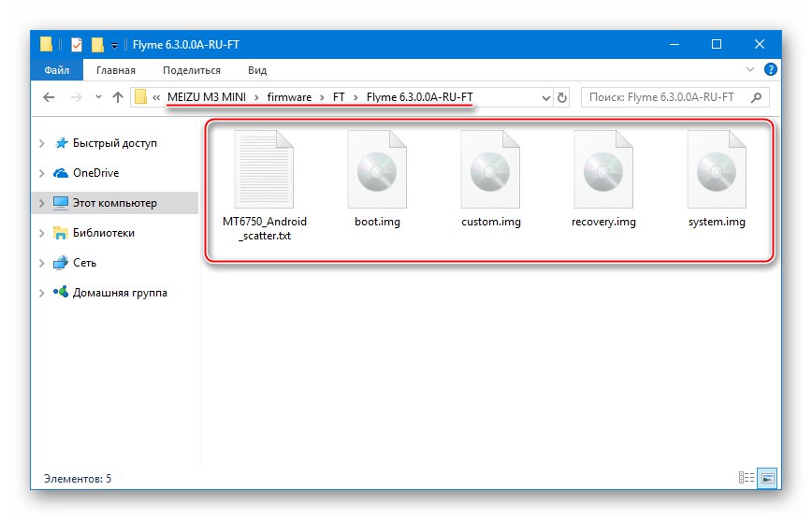
Task: Click Flyme 6.3.0.0A-RU-FT breadcrumb segment
Action: (x=419, y=97)
